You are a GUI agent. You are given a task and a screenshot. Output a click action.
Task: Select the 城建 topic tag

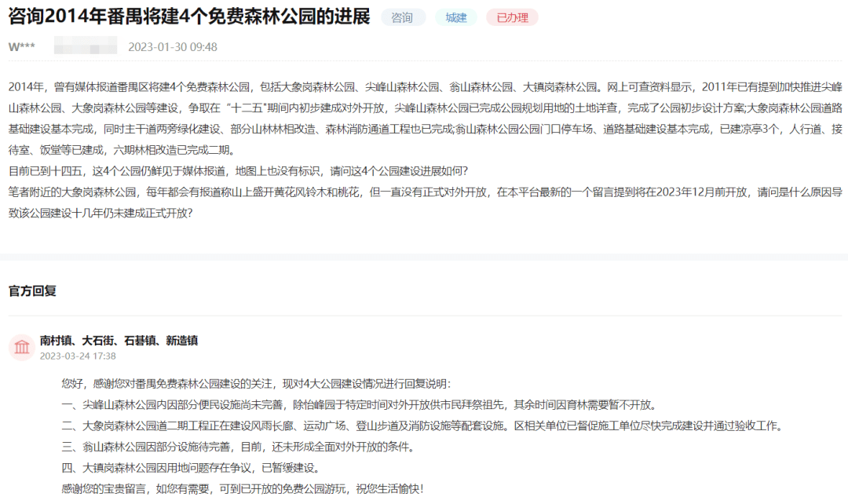[455, 17]
